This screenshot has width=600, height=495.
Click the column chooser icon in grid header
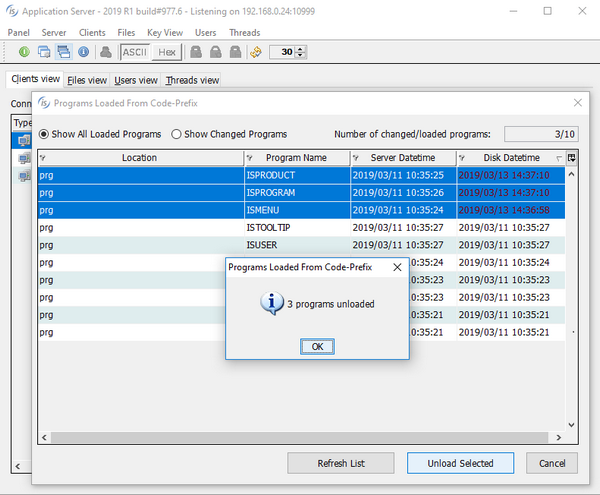click(571, 158)
